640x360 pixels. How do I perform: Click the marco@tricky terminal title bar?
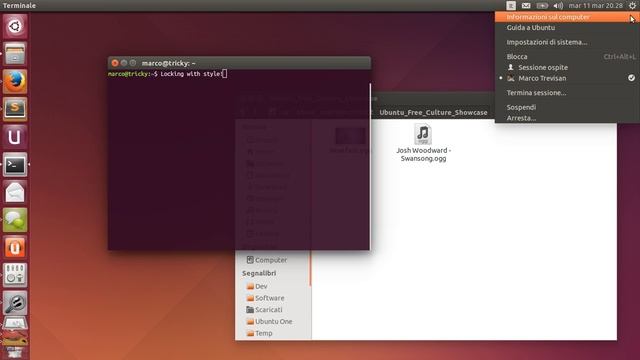pos(239,63)
